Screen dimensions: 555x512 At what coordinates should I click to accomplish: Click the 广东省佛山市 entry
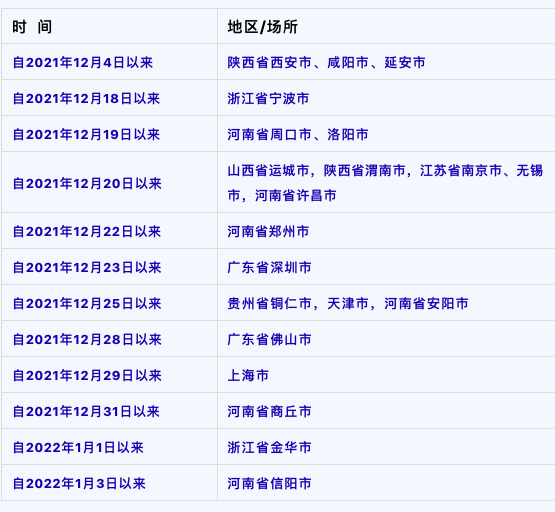(269, 340)
